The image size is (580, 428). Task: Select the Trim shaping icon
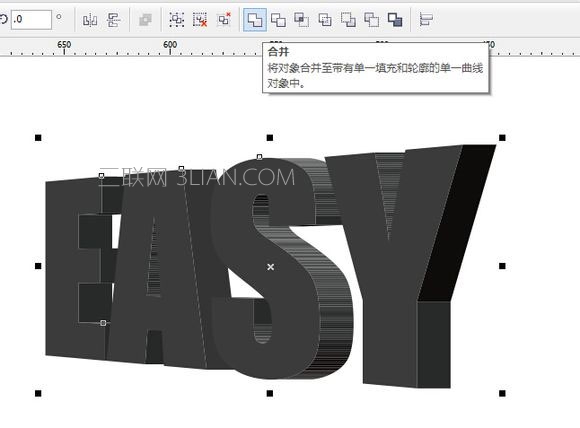point(278,20)
